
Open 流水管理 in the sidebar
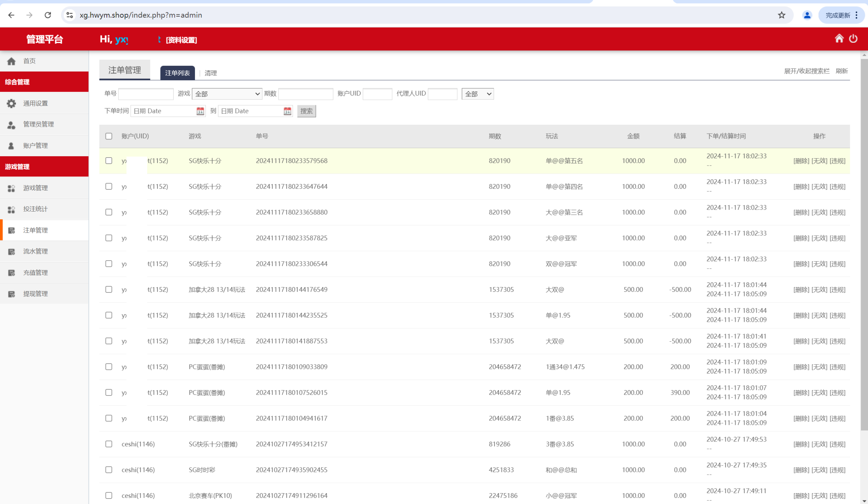coord(35,251)
